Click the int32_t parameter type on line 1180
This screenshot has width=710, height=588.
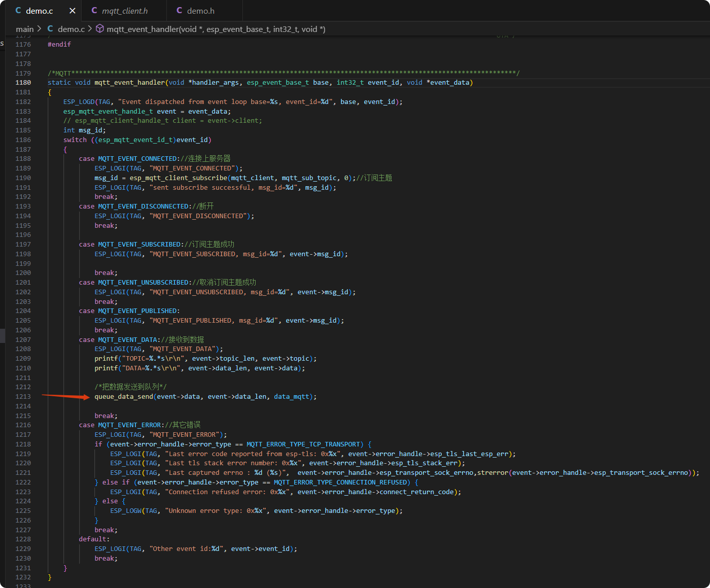350,83
